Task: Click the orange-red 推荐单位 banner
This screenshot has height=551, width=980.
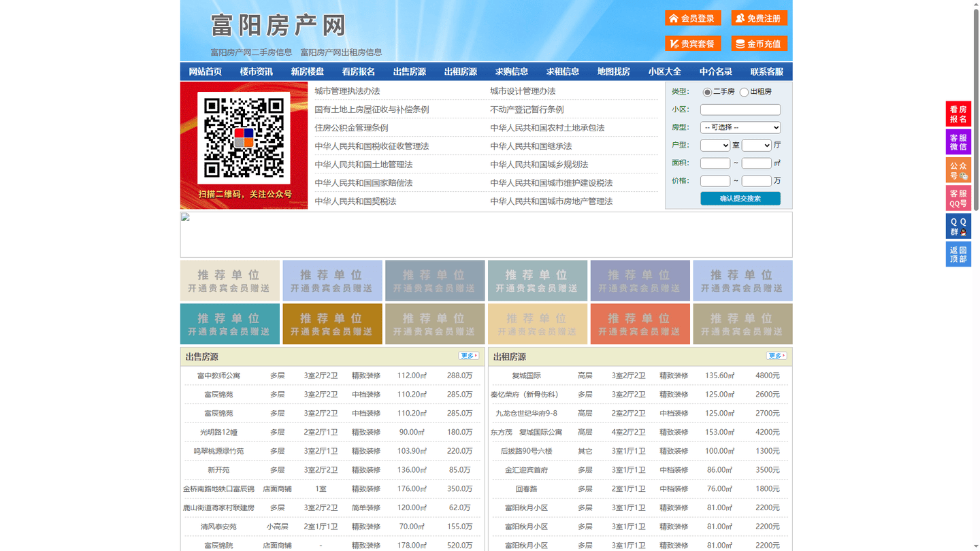Action: 640,324
